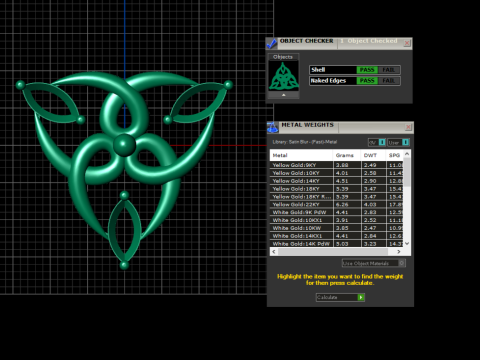The image size is (480, 360).
Task: Click the 4.51 grams value for 14KY
Action: (x=342, y=181)
